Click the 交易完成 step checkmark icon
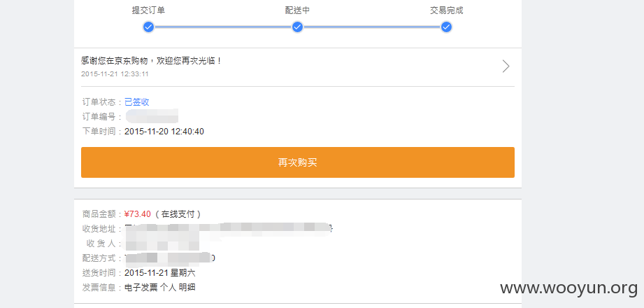The width and height of the screenshot is (644, 308). click(x=446, y=27)
